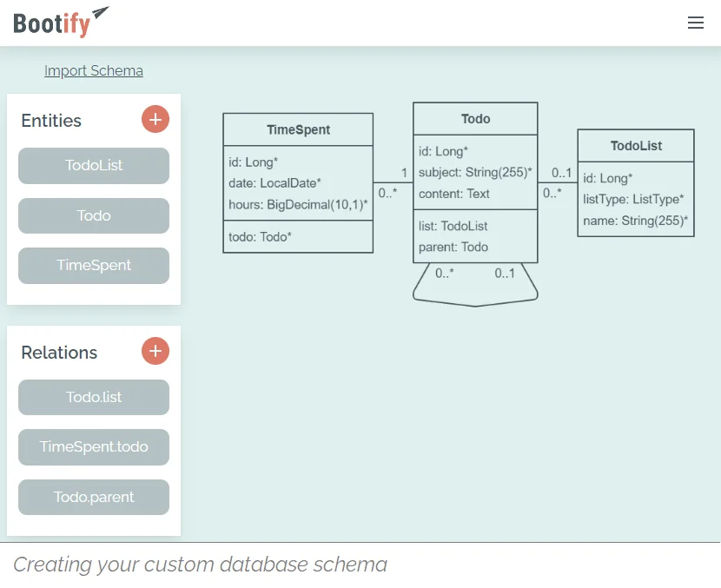Select the Todo entity button

click(94, 215)
